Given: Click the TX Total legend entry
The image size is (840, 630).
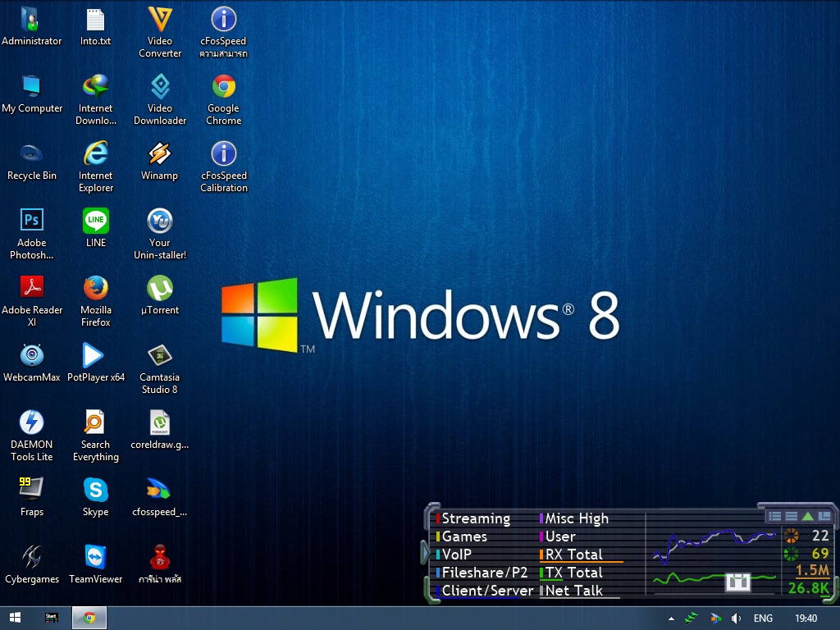Looking at the screenshot, I should (x=572, y=573).
